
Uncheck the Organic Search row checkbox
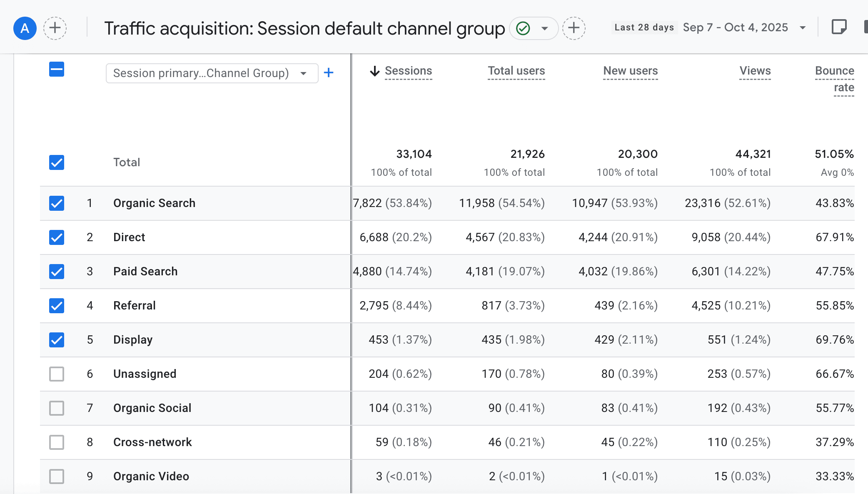tap(57, 203)
